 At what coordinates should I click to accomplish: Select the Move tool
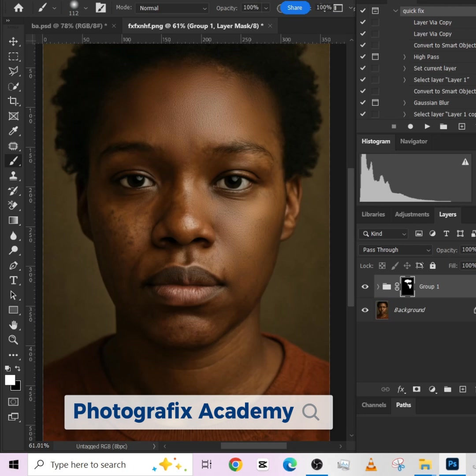pyautogui.click(x=13, y=41)
